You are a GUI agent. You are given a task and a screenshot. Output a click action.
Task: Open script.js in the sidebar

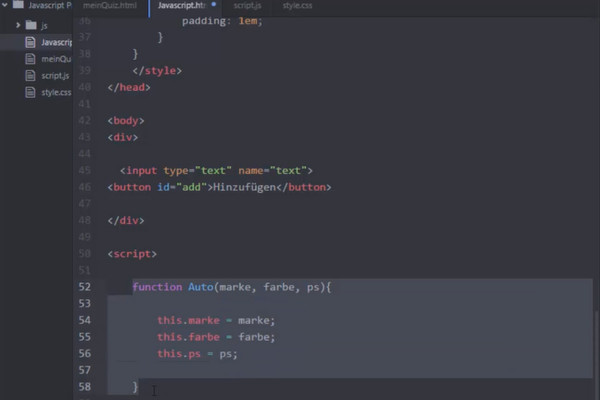coord(55,76)
